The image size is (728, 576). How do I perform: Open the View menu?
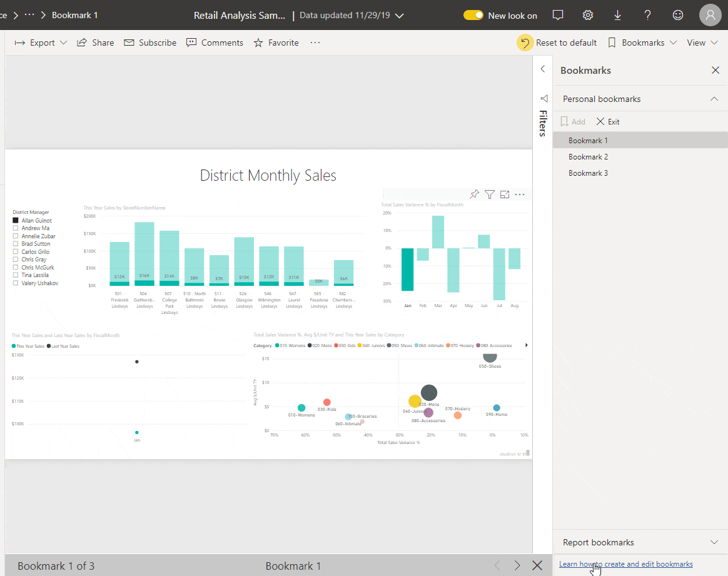(702, 42)
